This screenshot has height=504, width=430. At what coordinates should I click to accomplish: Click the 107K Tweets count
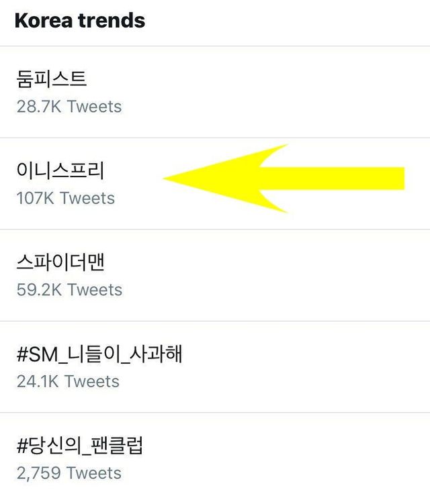[66, 199]
